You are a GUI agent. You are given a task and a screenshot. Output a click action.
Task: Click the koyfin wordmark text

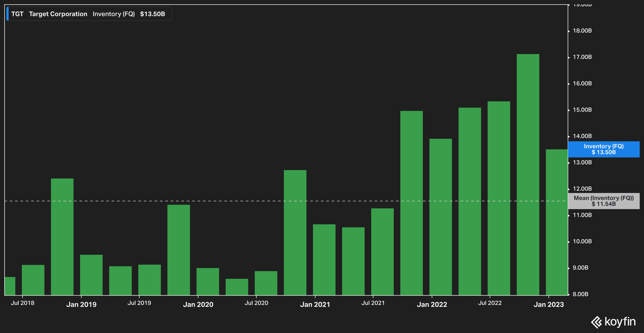[x=620, y=322]
